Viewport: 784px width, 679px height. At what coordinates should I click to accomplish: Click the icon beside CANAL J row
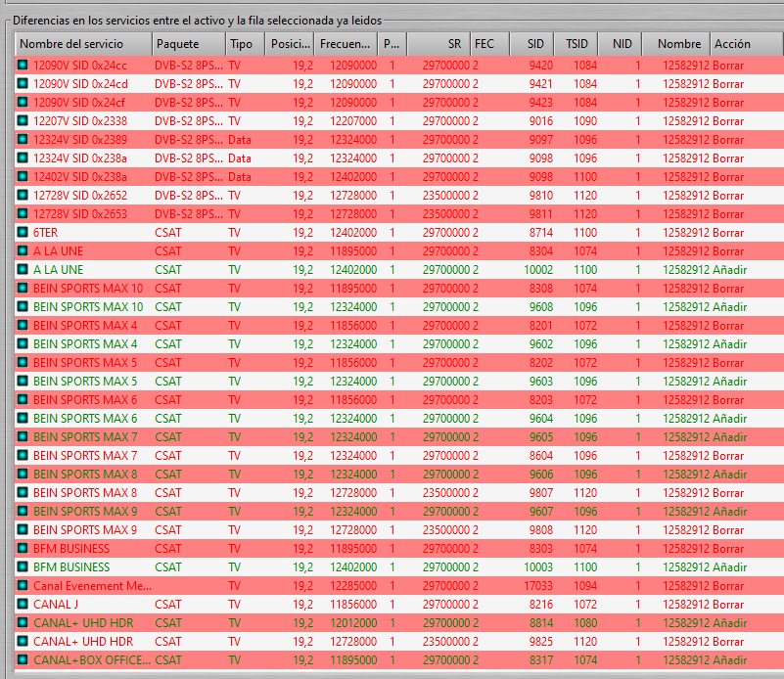click(x=23, y=604)
